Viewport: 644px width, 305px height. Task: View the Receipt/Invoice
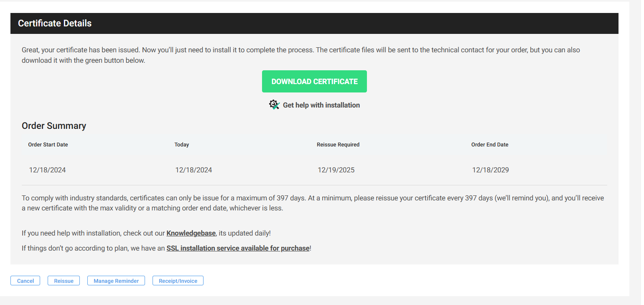point(178,280)
